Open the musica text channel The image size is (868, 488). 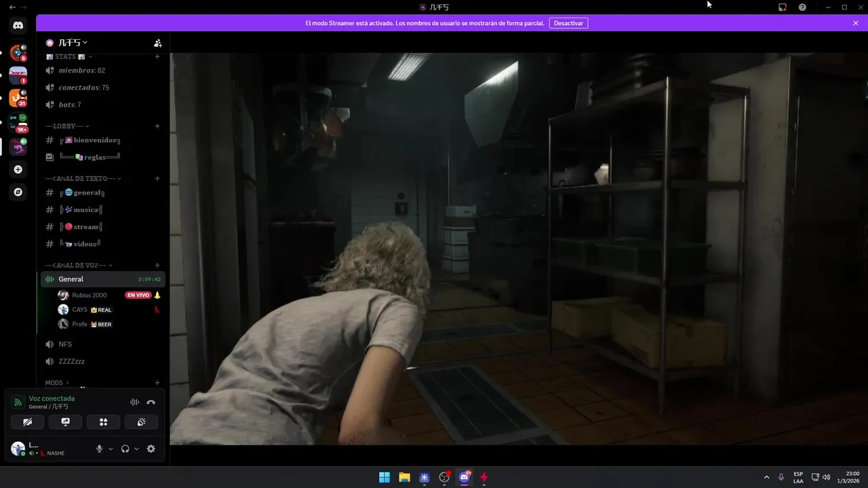pos(102,209)
